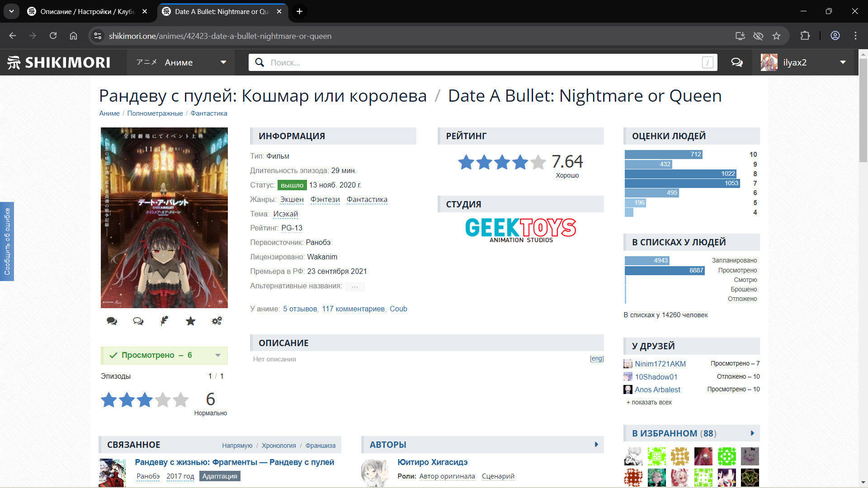
Task: Click the outlined discussion bubble icon under the poster
Action: 138,321
